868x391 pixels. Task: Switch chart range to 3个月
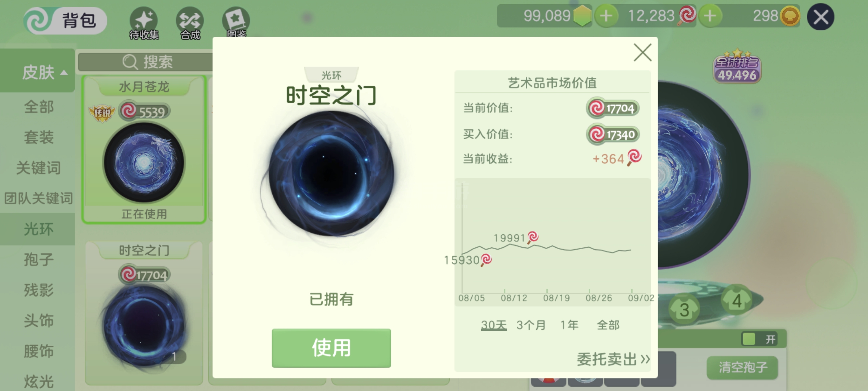531,325
